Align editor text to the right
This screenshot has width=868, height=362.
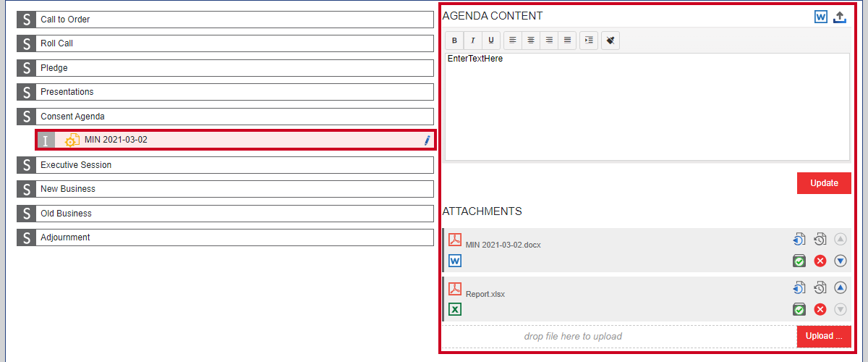click(549, 41)
